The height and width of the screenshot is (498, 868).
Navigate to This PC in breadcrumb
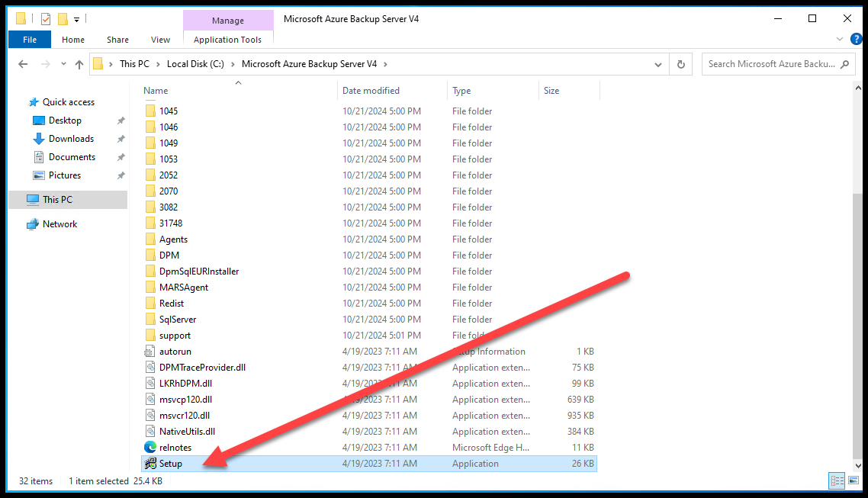[x=134, y=64]
